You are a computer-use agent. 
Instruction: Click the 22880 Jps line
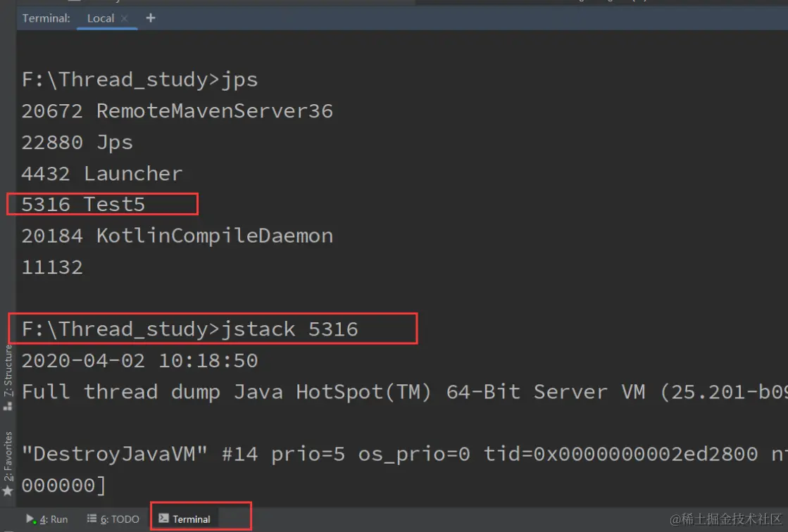(77, 143)
